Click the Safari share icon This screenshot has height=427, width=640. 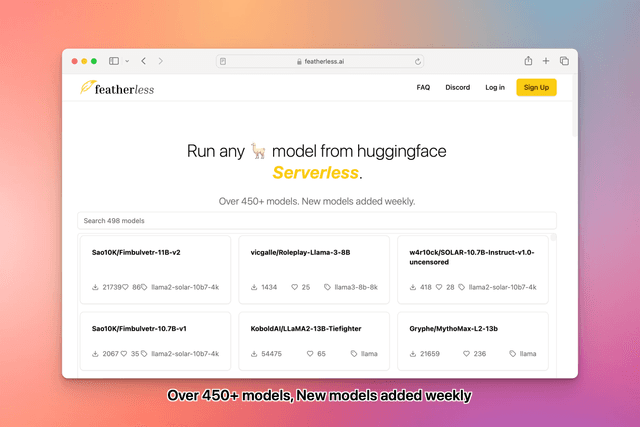click(x=528, y=61)
